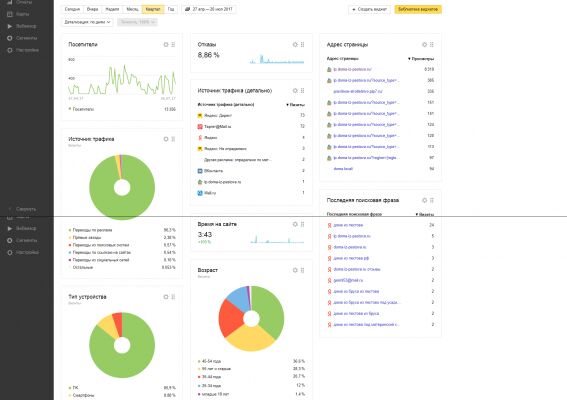Select the Квартал period tab

(153, 9)
